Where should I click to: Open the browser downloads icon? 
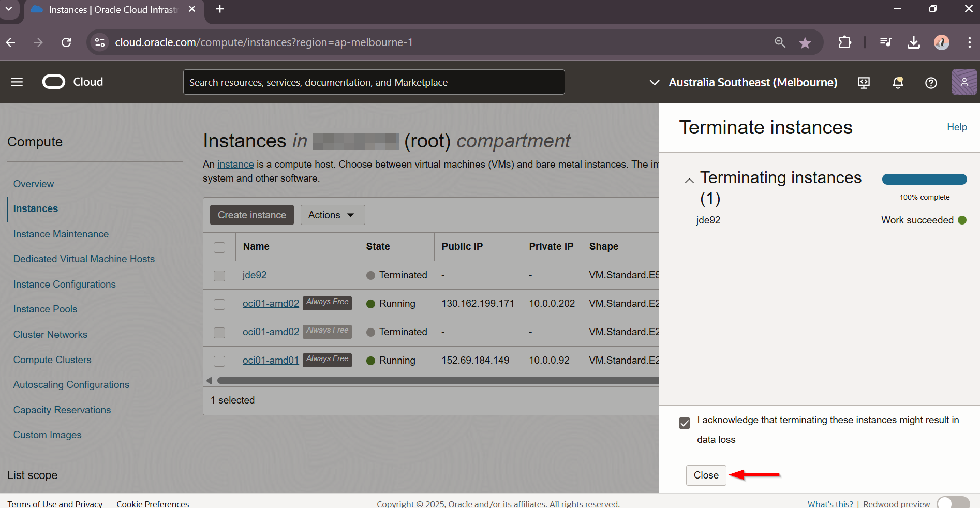coord(913,42)
